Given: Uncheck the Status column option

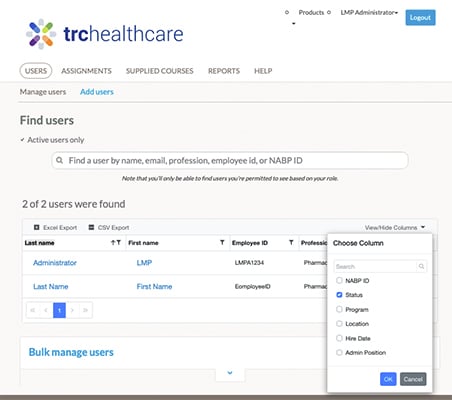Looking at the screenshot, I should click(339, 295).
